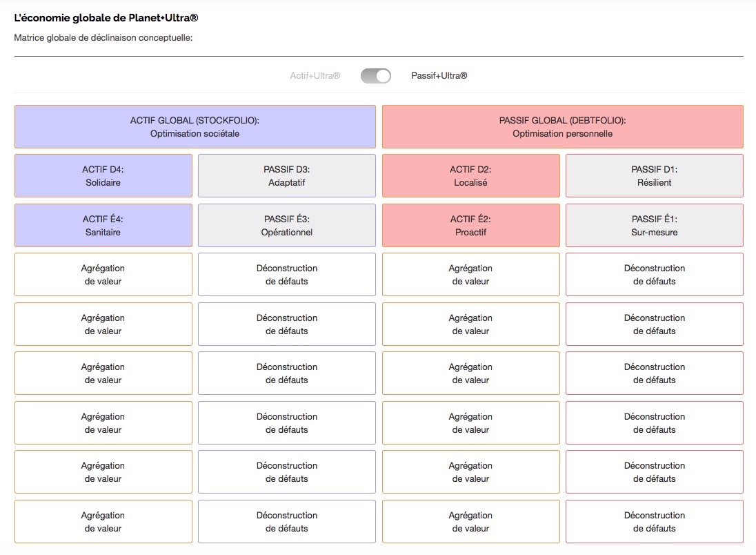Select the ACTIF É4 Sanitaire card

click(103, 225)
